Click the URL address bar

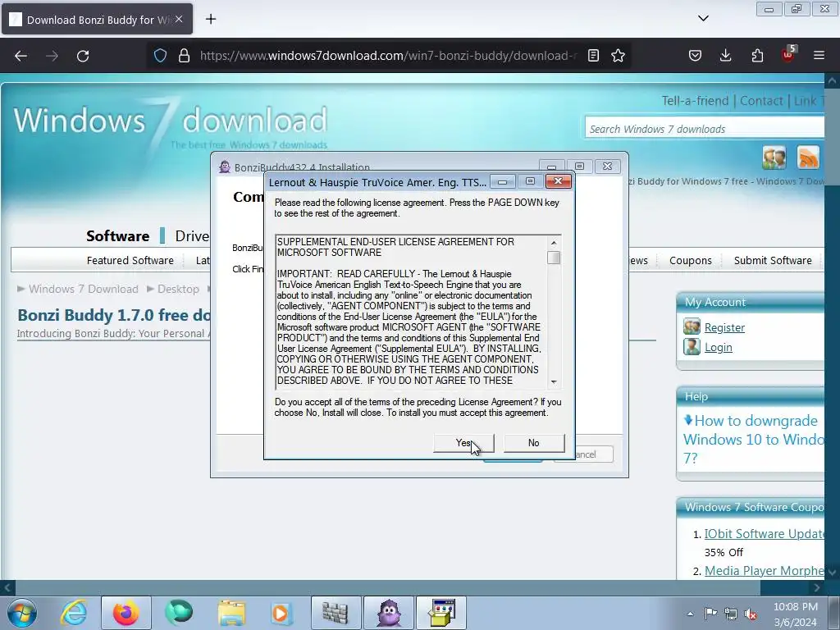pyautogui.click(x=387, y=55)
